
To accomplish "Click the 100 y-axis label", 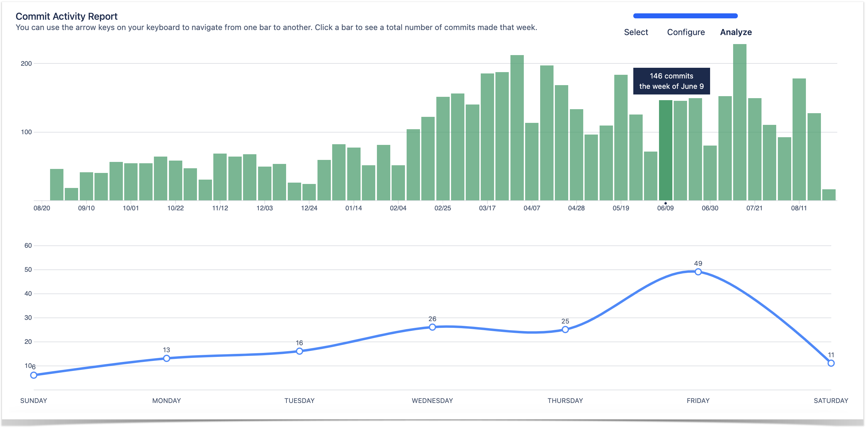I will [26, 132].
